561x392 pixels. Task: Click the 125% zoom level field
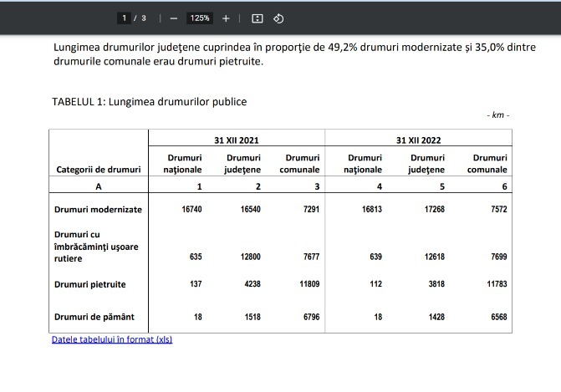pyautogui.click(x=200, y=18)
